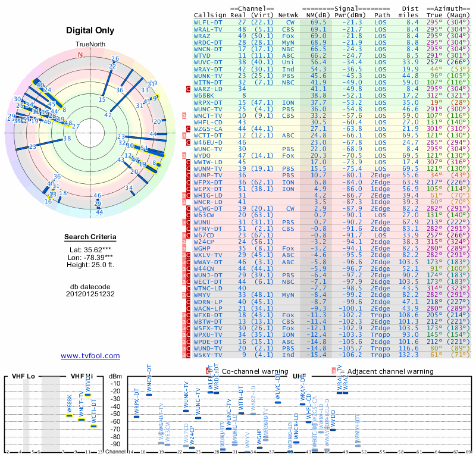Click co-channel C marker on WZGS-CA row
The image size is (476, 457).
point(188,129)
